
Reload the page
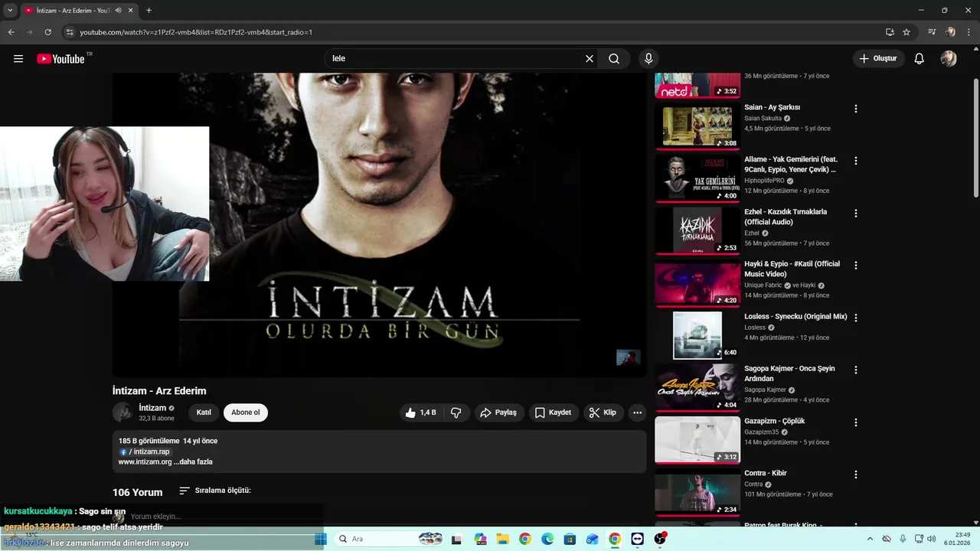[47, 32]
